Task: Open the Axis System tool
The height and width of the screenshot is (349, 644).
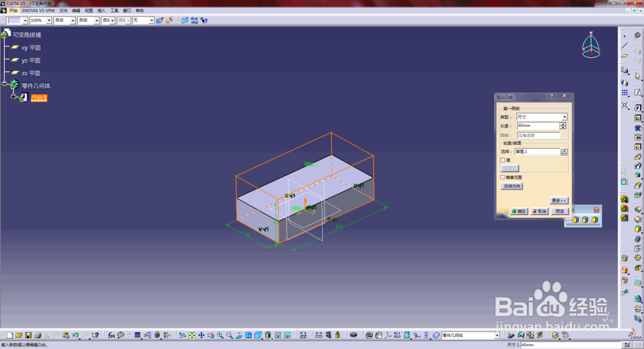Action: 388,335
